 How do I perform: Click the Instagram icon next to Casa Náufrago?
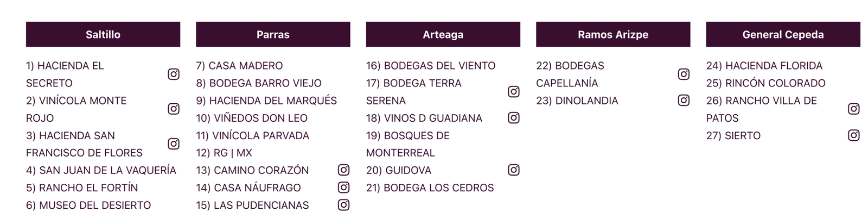343,187
